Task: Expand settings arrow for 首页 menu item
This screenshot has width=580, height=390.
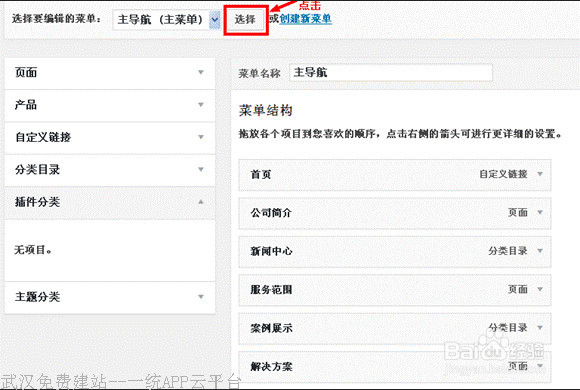Action: coord(540,174)
